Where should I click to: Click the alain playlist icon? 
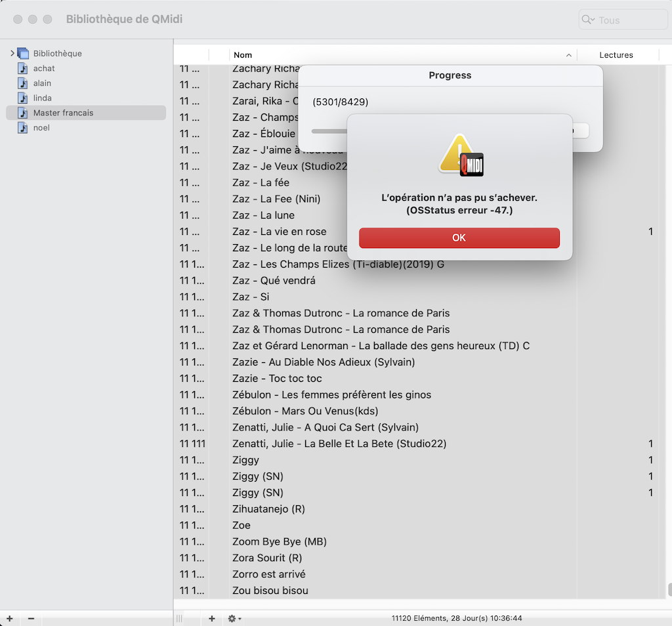(x=23, y=83)
